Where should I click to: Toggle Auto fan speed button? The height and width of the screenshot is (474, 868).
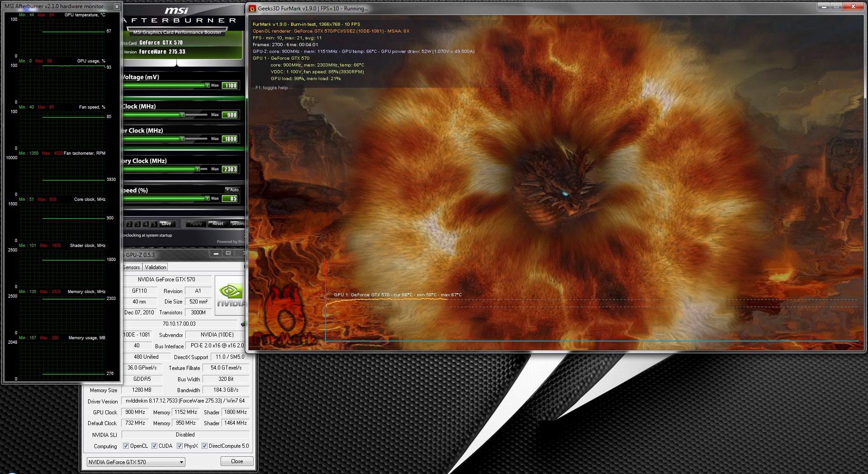point(232,190)
